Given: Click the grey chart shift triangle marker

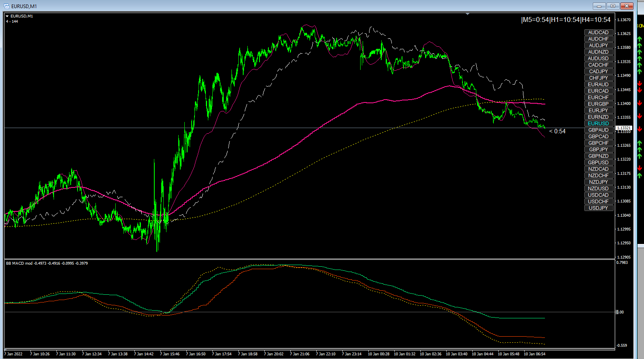Looking at the screenshot, I should tap(468, 14).
